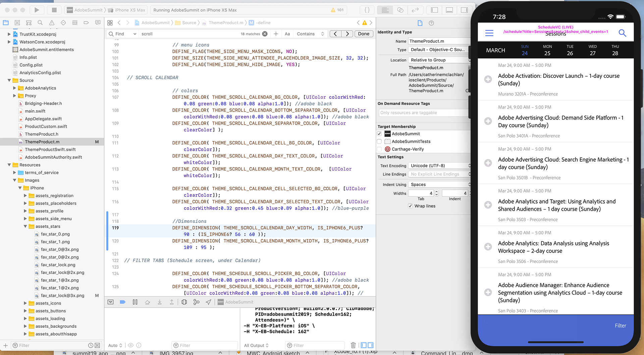
Task: Select MON 25 in simulator calendar
Action: tap(547, 50)
